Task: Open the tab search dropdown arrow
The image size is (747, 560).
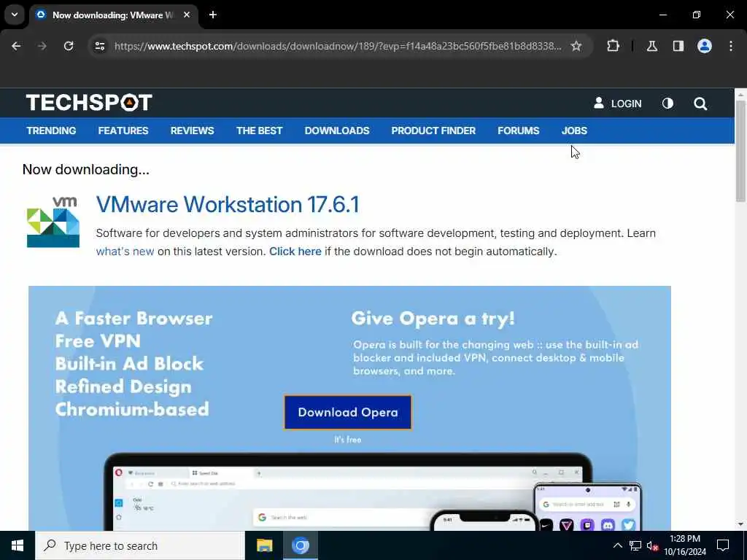Action: [x=15, y=15]
